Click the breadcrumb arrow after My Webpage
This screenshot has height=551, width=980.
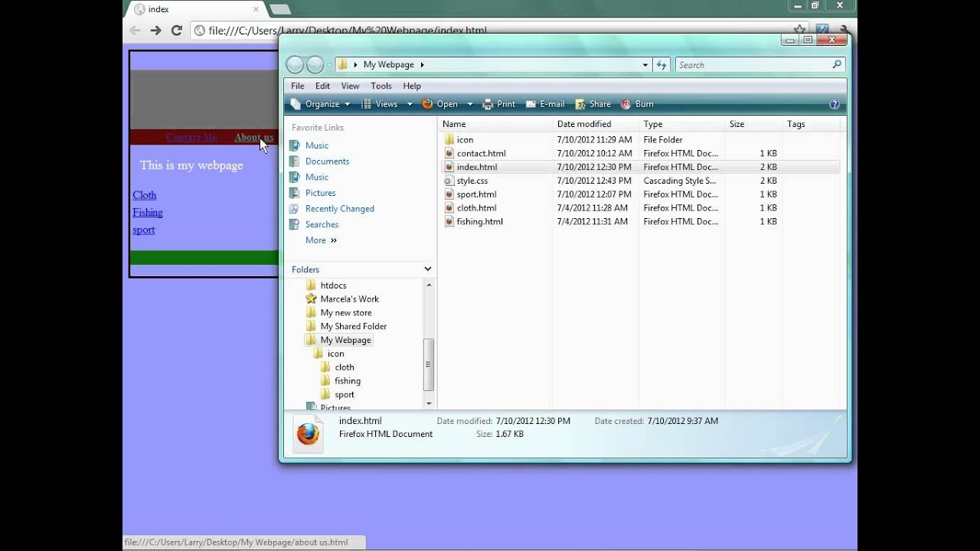[x=422, y=65]
